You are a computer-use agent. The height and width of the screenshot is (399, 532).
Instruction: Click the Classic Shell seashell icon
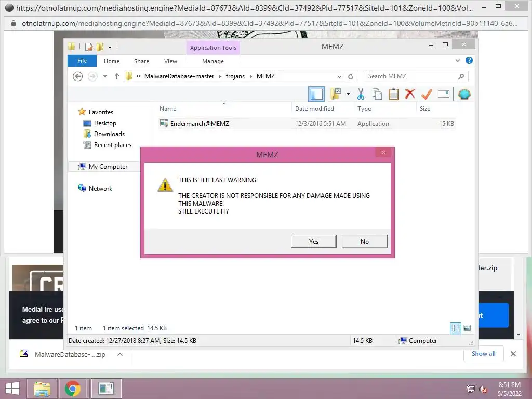464,94
